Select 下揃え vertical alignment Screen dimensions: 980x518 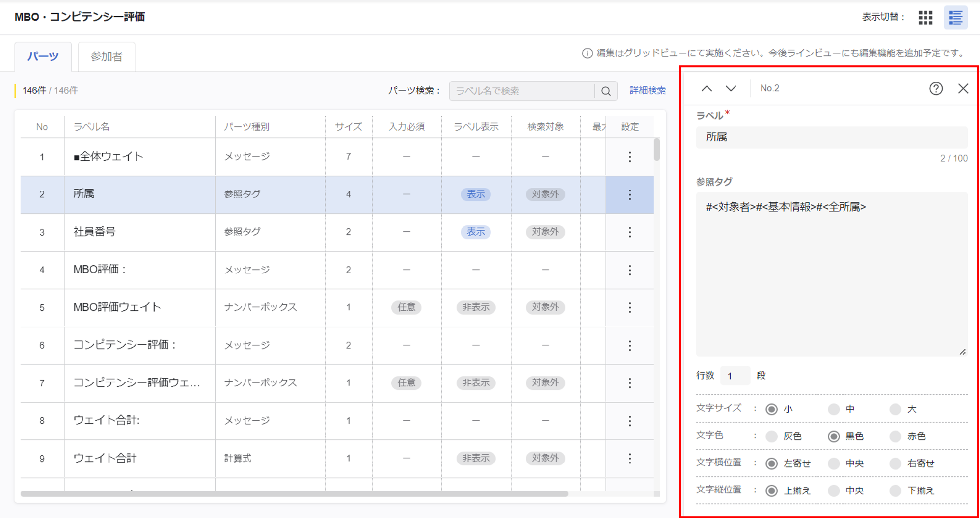(x=895, y=490)
